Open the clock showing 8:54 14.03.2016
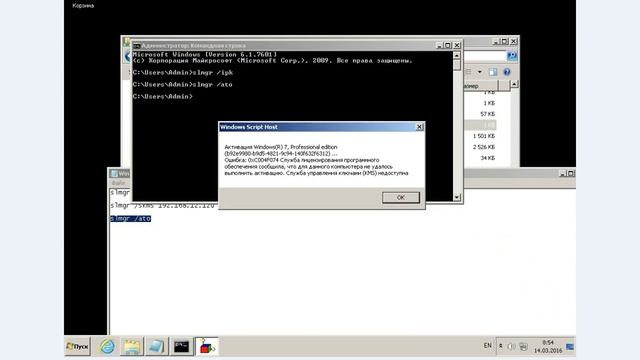The image size is (640, 360). (x=548, y=347)
